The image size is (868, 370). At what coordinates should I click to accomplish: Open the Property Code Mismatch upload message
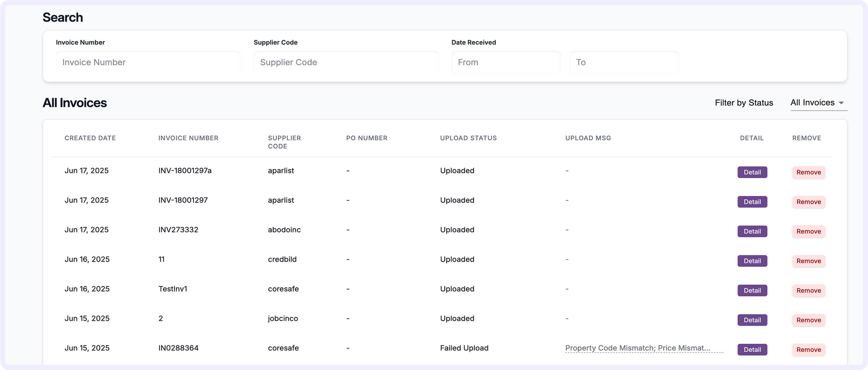(x=638, y=348)
